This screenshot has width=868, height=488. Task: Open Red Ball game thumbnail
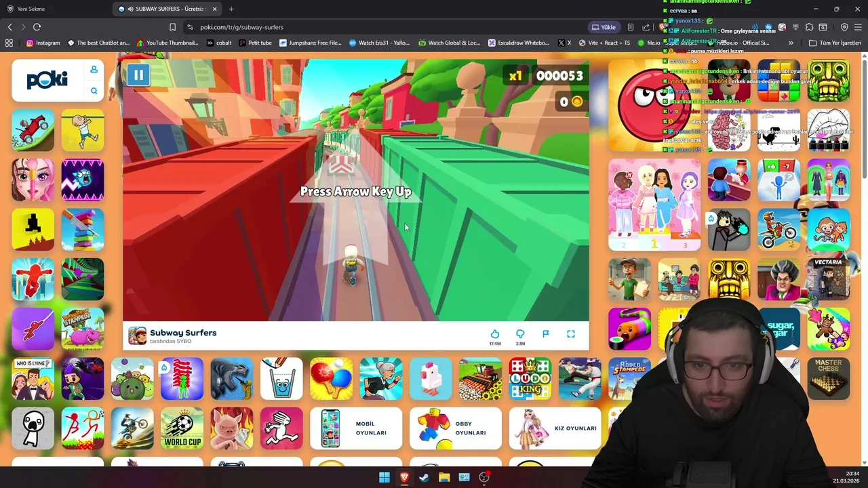point(654,105)
